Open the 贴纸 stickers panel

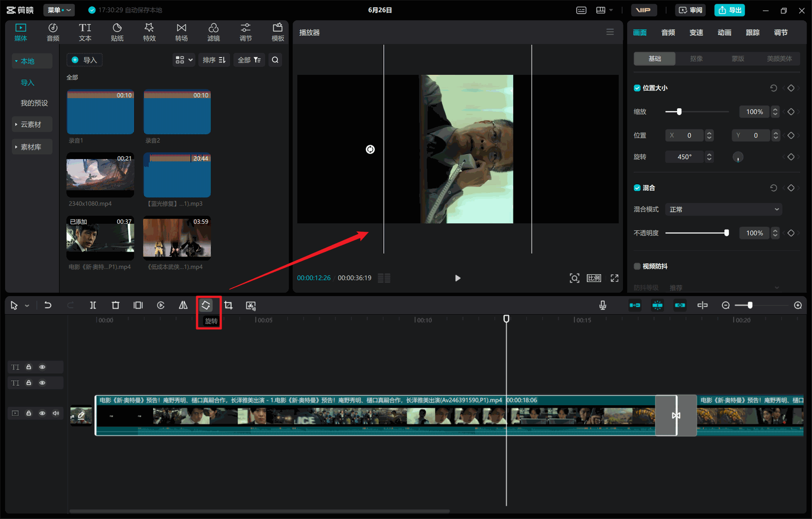point(117,32)
